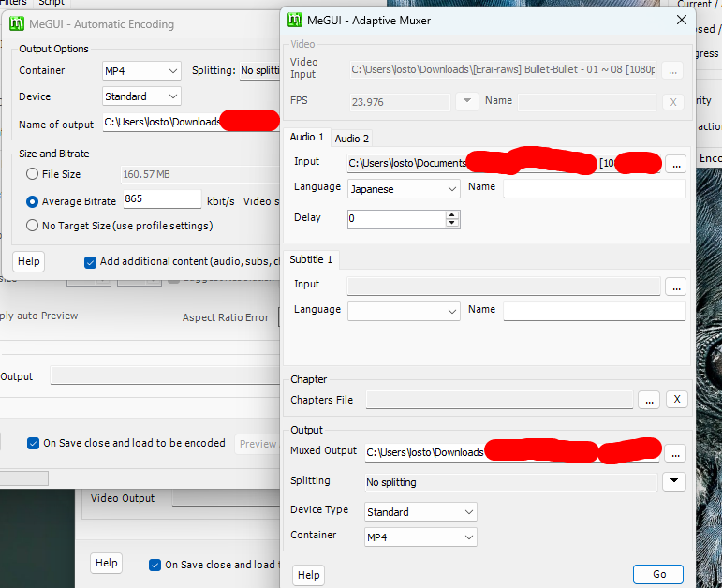This screenshot has height=588, width=722.
Task: Toggle On Save close and load to be encoded
Action: (x=33, y=444)
